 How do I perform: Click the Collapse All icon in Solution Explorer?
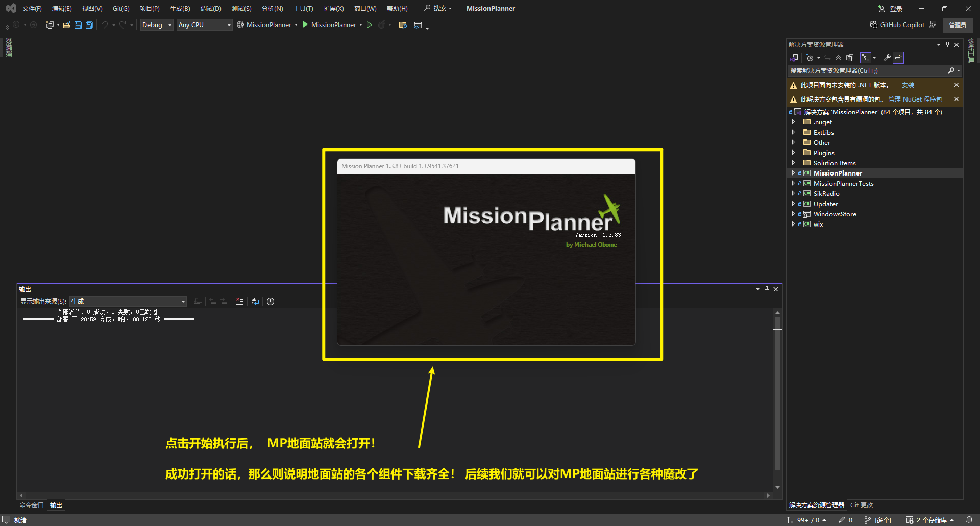tap(839, 58)
